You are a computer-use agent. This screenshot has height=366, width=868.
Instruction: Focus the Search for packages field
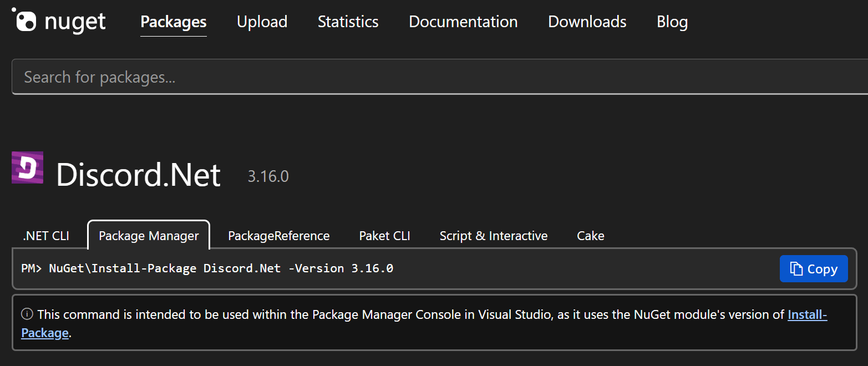(x=440, y=77)
